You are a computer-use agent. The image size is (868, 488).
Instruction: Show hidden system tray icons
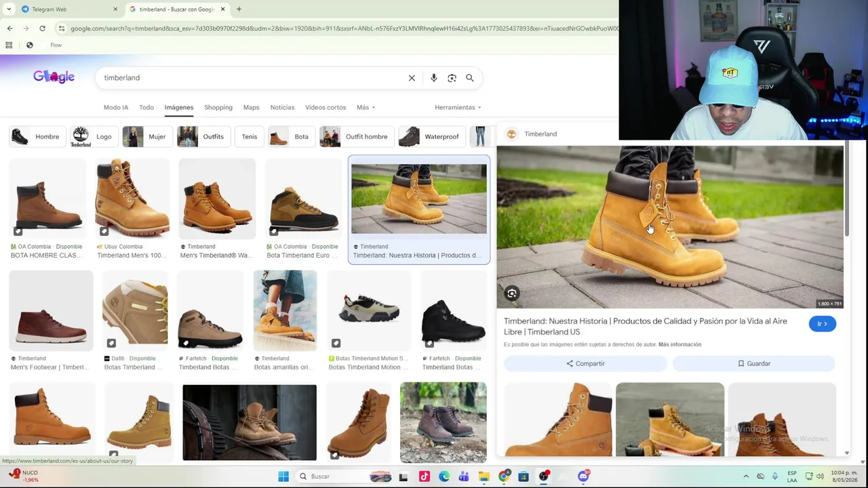(746, 476)
